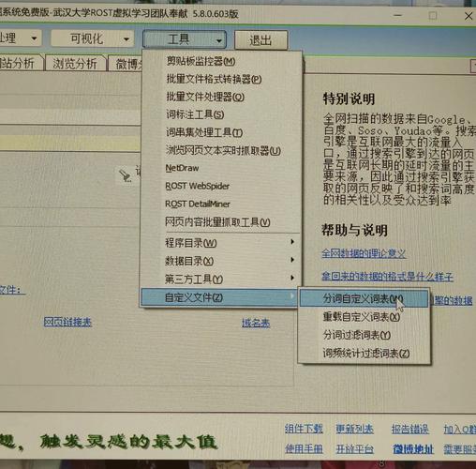Open the 网页链接表 link
The image size is (476, 469).
(x=67, y=322)
